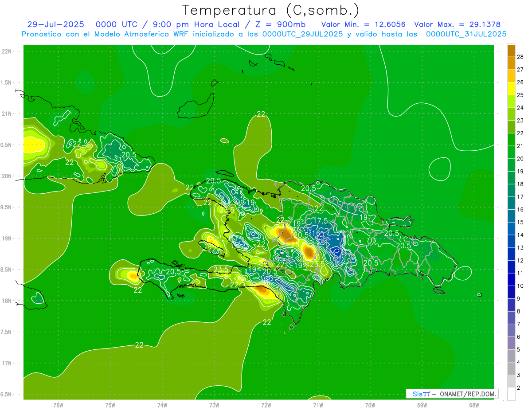This screenshot has height=411, width=532.
Task: Click the '69W' longitude axis label
Action: [422, 405]
